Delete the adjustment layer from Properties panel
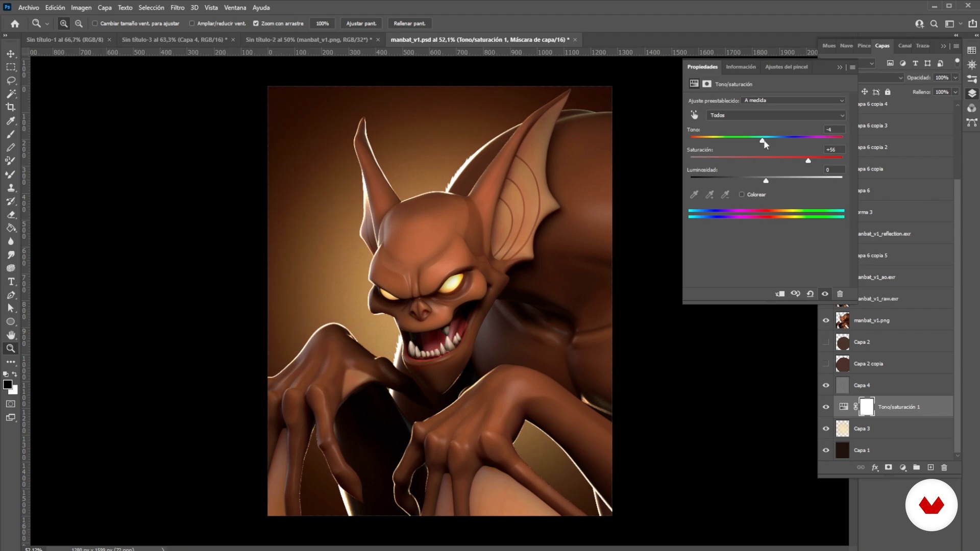This screenshot has width=980, height=551. (840, 294)
